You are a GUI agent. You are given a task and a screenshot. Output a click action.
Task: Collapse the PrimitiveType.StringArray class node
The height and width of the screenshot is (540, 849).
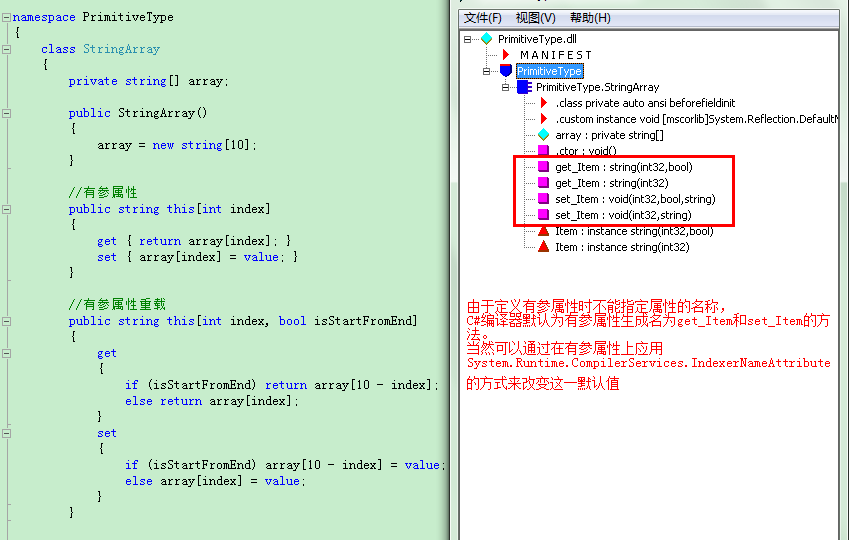pos(505,87)
